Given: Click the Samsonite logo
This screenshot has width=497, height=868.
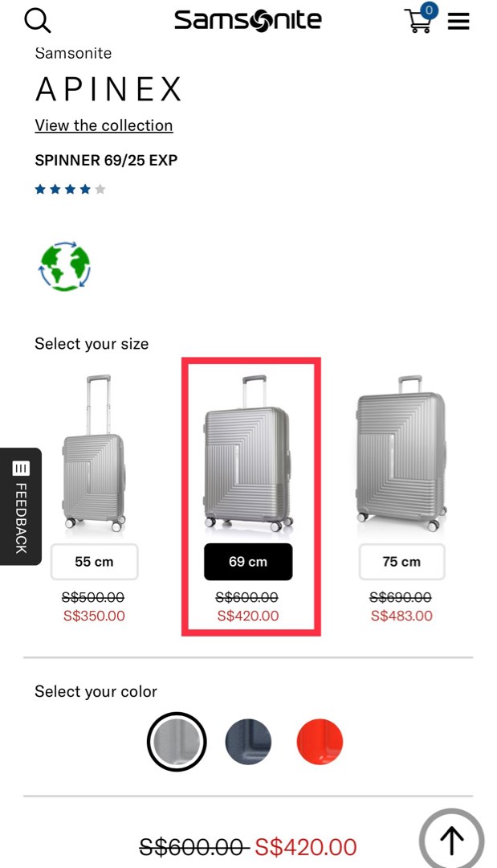Looking at the screenshot, I should [247, 19].
